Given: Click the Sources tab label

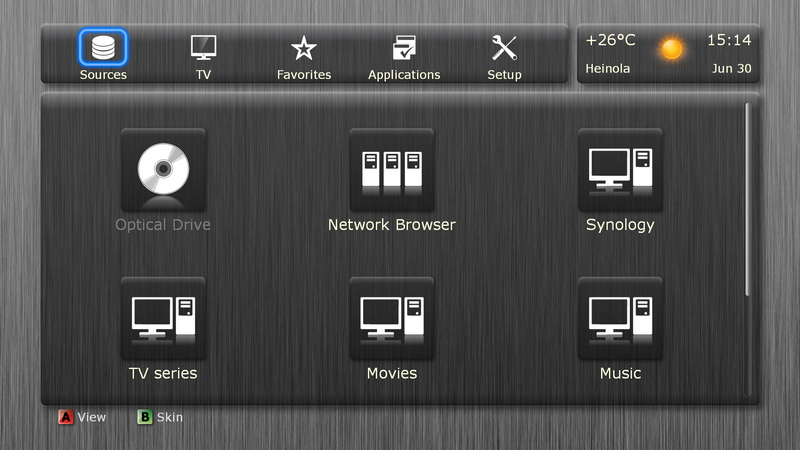Looking at the screenshot, I should 103,74.
